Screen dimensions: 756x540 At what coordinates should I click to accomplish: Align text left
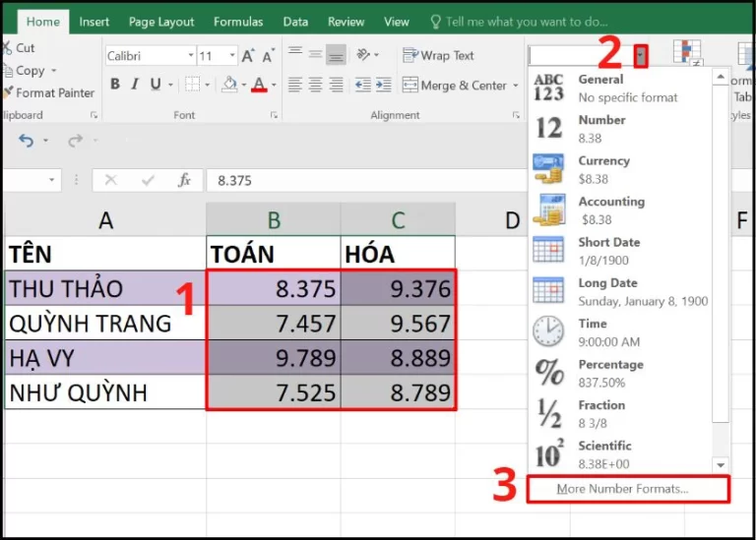[295, 85]
